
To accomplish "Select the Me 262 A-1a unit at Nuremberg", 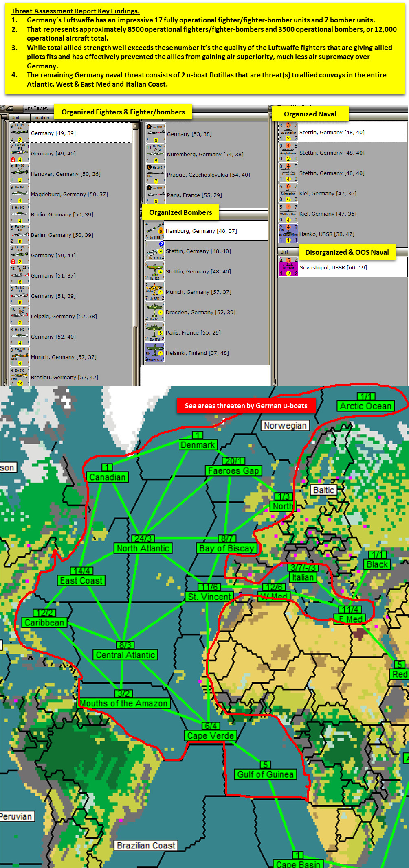I will pyautogui.click(x=156, y=154).
